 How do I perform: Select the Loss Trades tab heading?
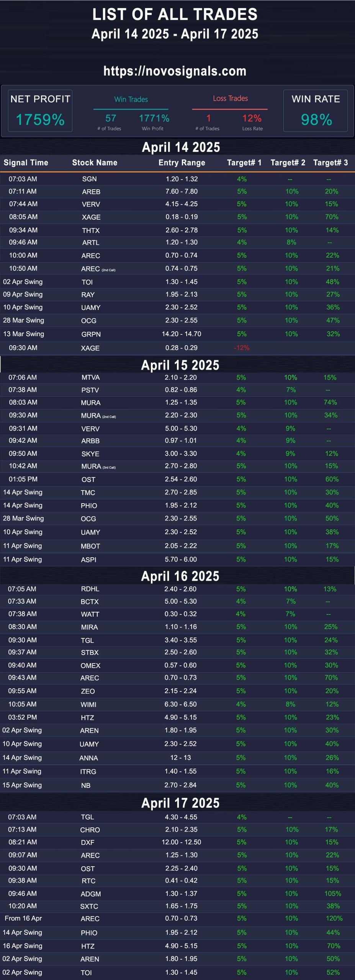tap(230, 98)
